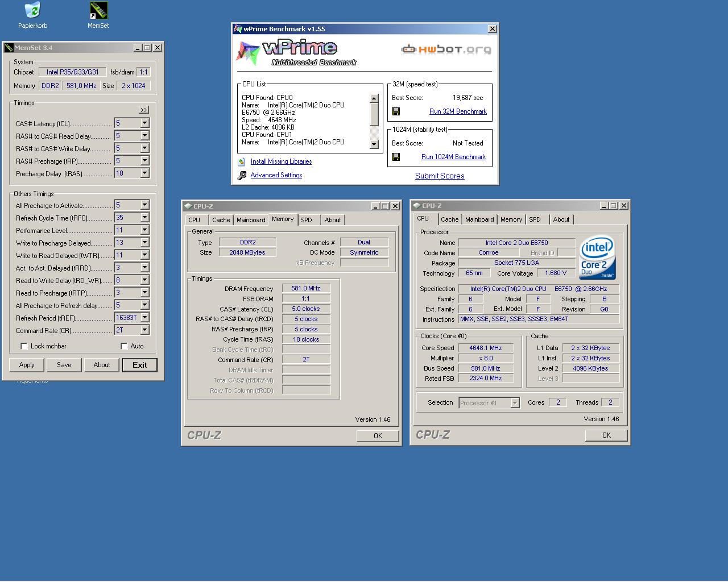Click the Core Speed 4648.1 MHz field
The width and height of the screenshot is (728, 582).
click(x=486, y=348)
